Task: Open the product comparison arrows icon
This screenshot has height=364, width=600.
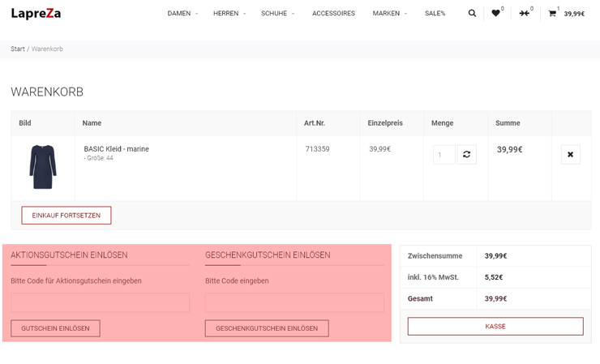Action: click(525, 14)
